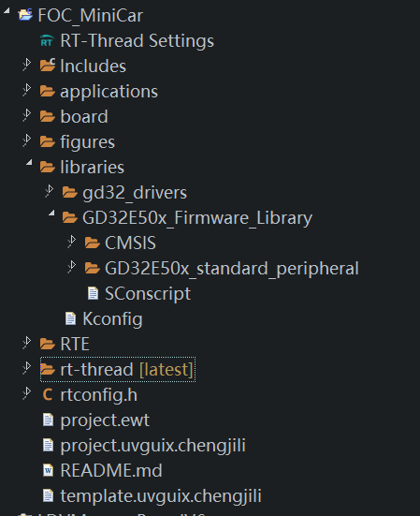
Task: Click the README.md document icon
Action: (48, 470)
